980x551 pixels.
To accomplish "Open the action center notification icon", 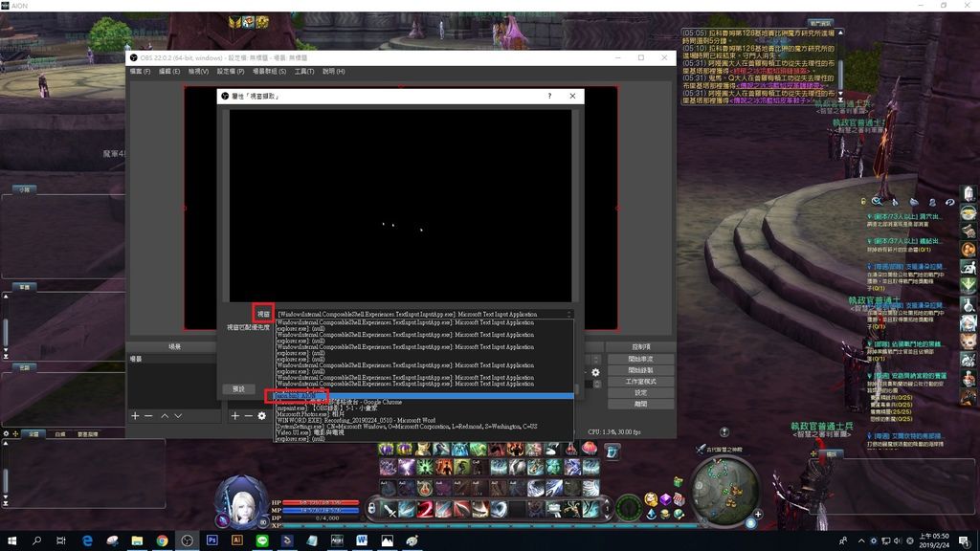I will pyautogui.click(x=965, y=540).
